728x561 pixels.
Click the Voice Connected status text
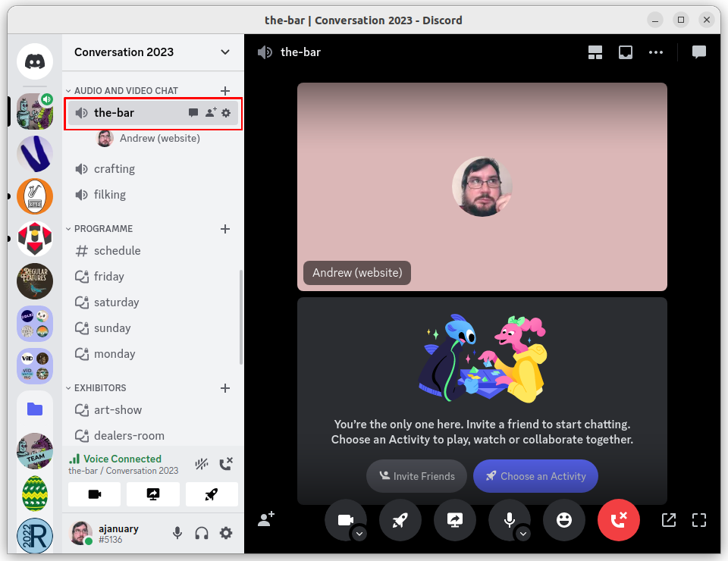click(x=122, y=459)
